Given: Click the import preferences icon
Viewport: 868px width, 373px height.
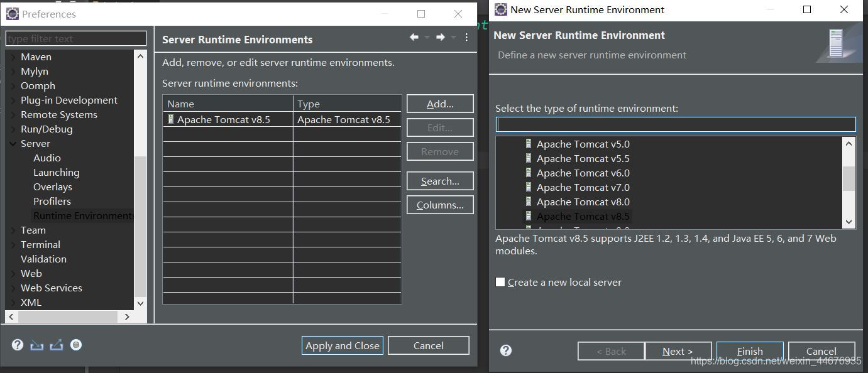Looking at the screenshot, I should point(36,345).
